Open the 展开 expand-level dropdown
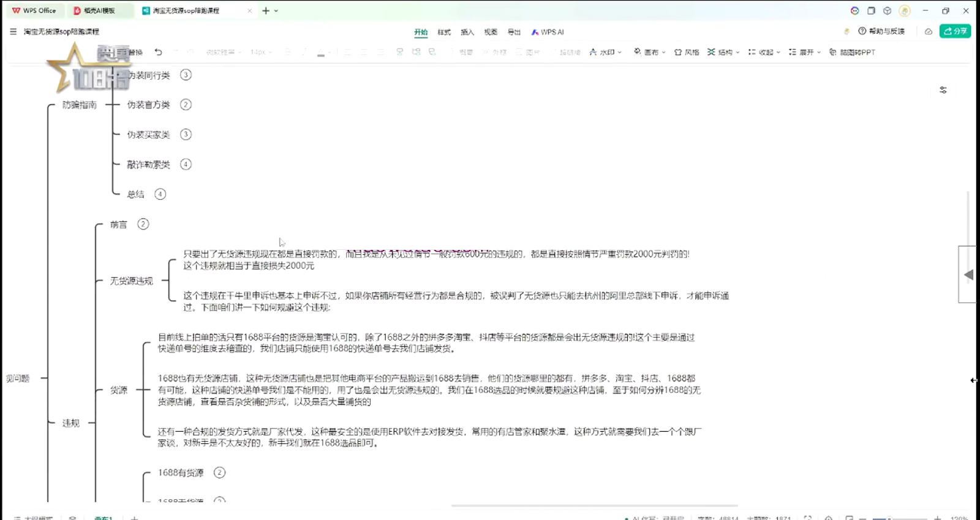 [804, 52]
